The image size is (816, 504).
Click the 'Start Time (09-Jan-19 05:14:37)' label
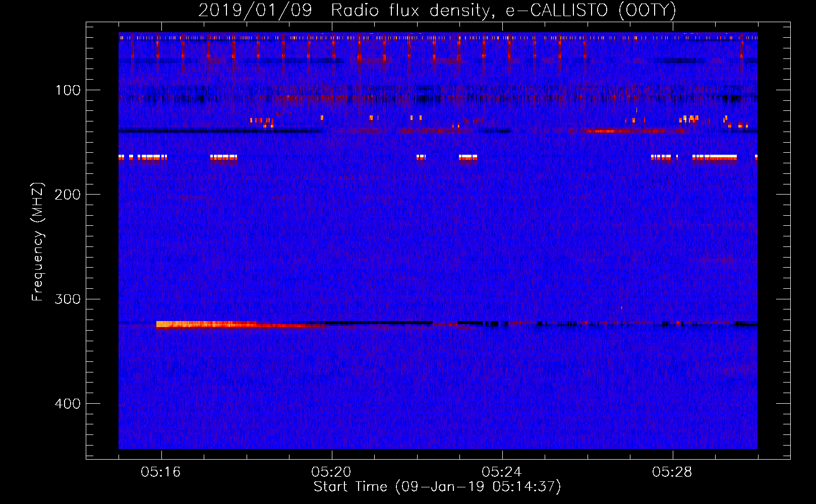(437, 487)
